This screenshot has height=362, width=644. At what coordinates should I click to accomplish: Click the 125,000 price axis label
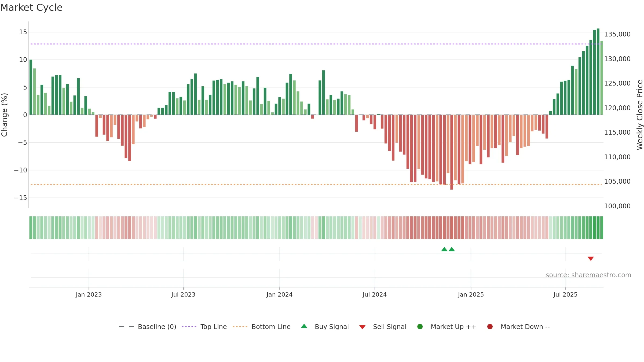click(617, 83)
